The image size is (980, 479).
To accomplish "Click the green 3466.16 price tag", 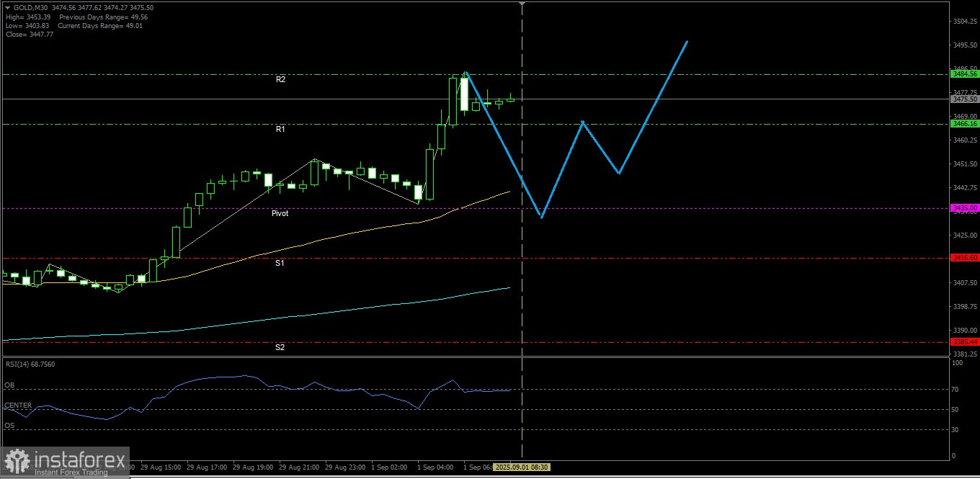I will [x=965, y=124].
